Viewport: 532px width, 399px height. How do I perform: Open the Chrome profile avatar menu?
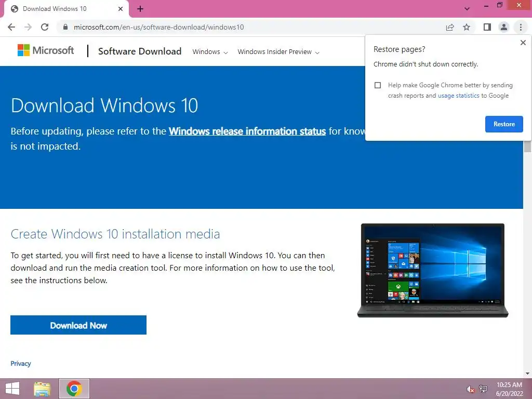pos(504,27)
